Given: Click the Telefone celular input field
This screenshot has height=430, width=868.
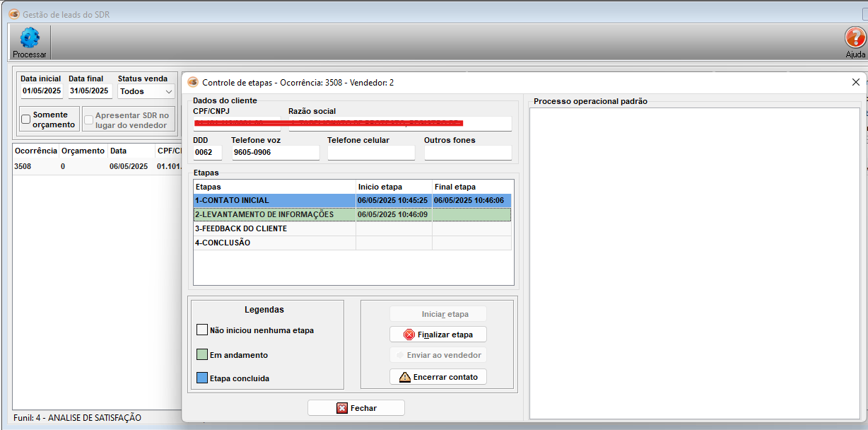Looking at the screenshot, I should coord(370,152).
